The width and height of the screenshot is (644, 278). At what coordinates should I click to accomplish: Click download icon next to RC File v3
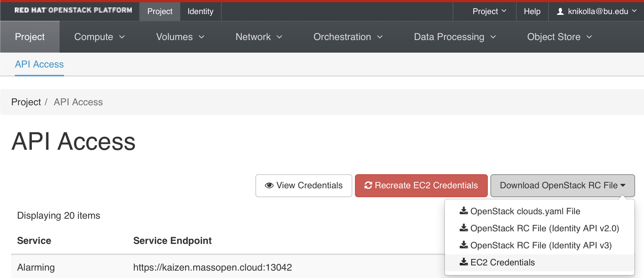coord(464,245)
